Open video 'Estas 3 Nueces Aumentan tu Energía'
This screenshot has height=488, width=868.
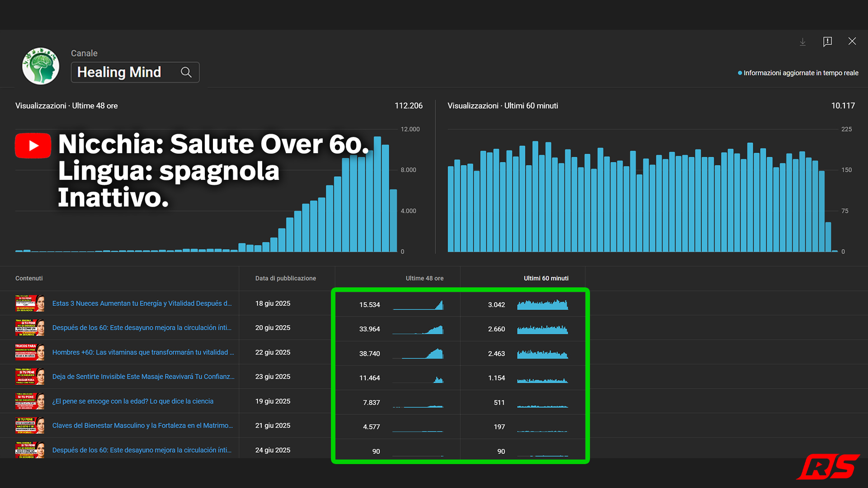coord(142,303)
